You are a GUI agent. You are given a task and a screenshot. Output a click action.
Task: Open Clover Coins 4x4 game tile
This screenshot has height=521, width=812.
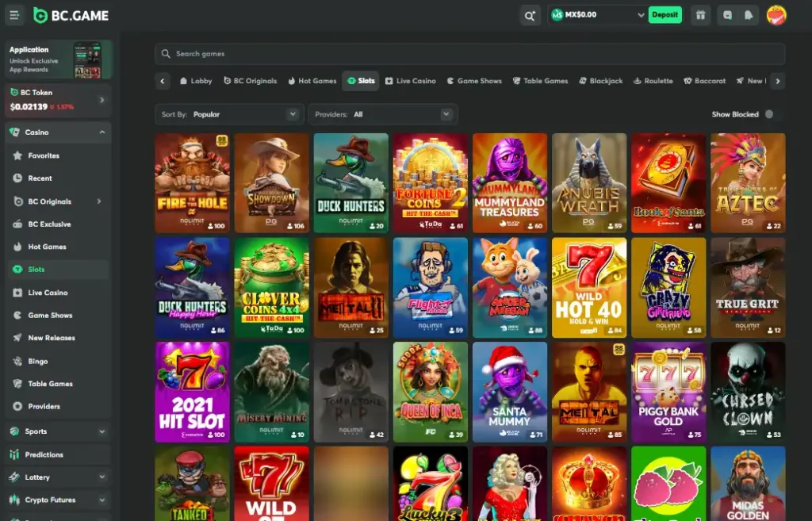[271, 287]
